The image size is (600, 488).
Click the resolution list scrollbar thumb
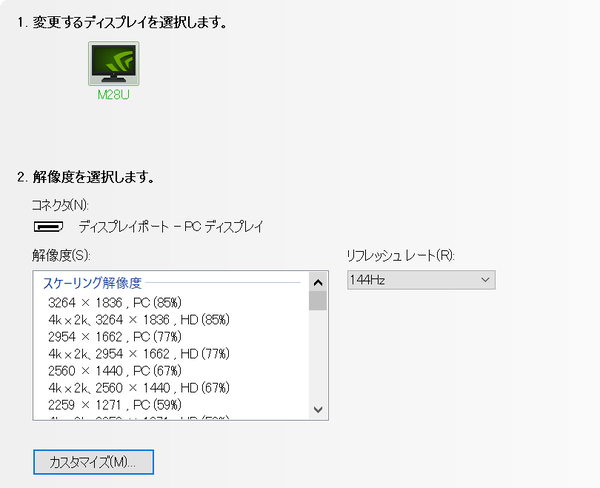pos(318,301)
